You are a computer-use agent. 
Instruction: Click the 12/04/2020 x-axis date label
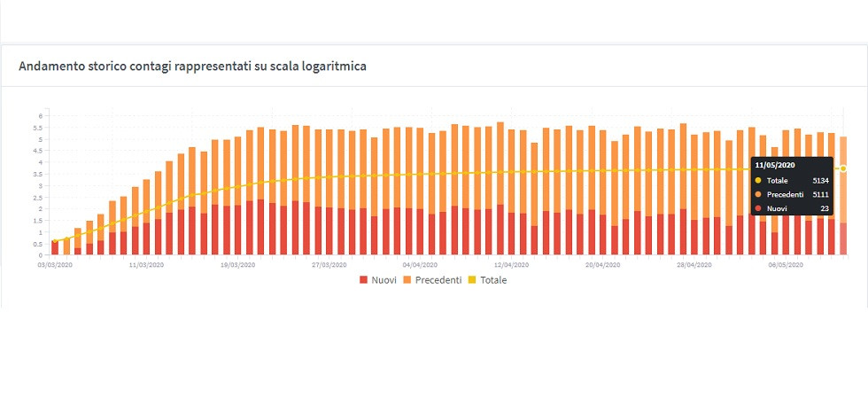pyautogui.click(x=511, y=264)
